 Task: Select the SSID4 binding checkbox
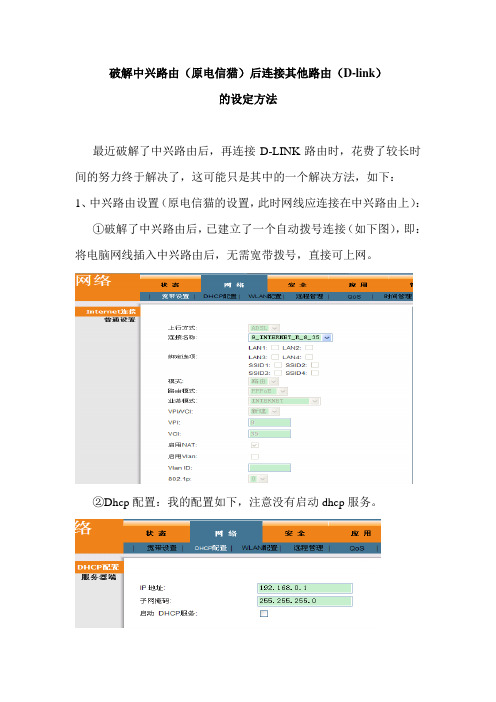[315, 373]
